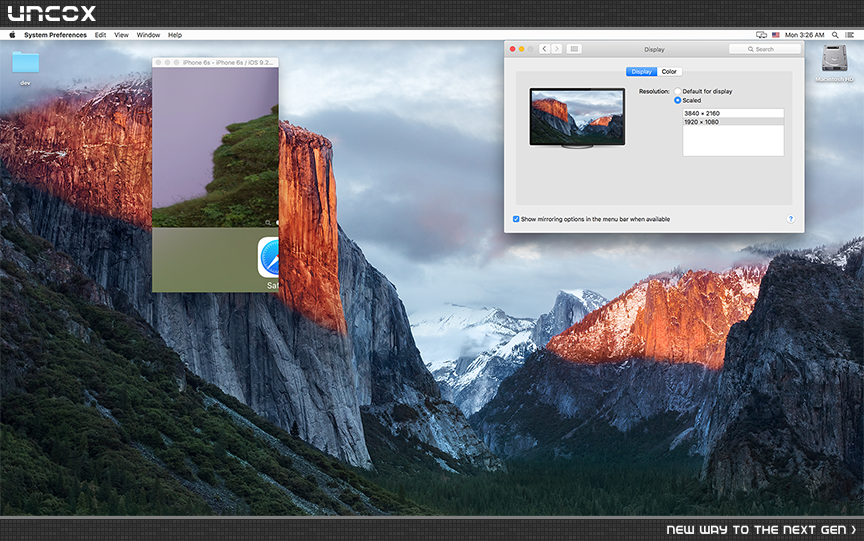Viewport: 864px width, 541px height.
Task: Click the display mirroring menu bar icon
Action: tap(761, 35)
